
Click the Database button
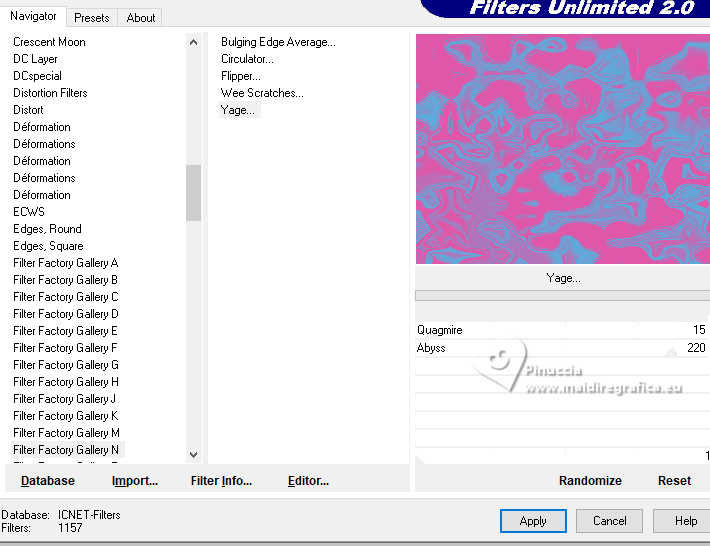pos(48,481)
